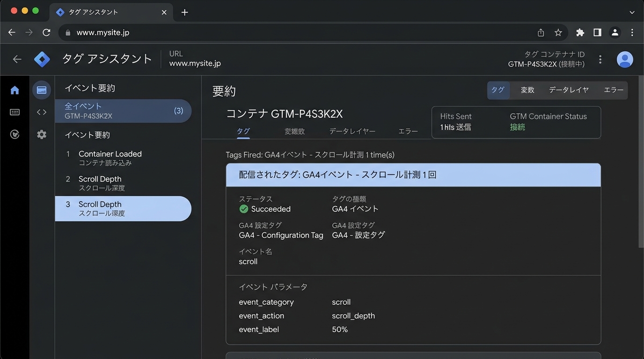Screen dimensions: 644x359
Task: Open the extensions puzzle icon
Action: (580, 32)
